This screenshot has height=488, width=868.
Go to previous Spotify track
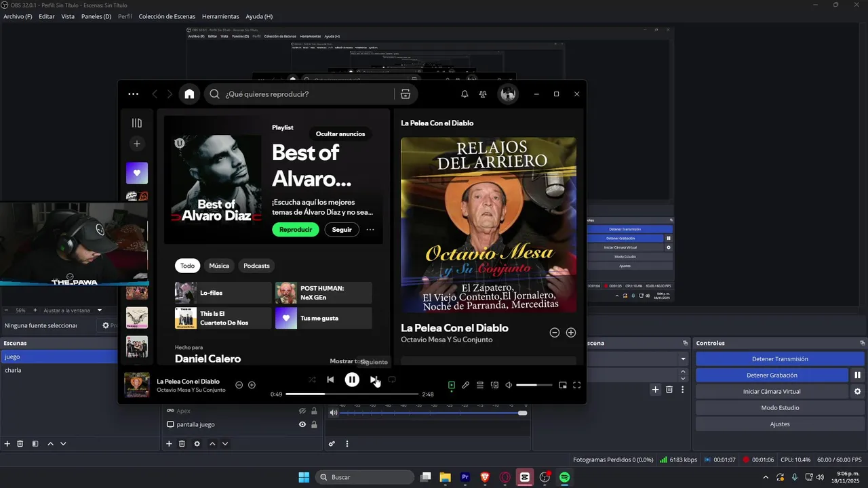coord(330,380)
